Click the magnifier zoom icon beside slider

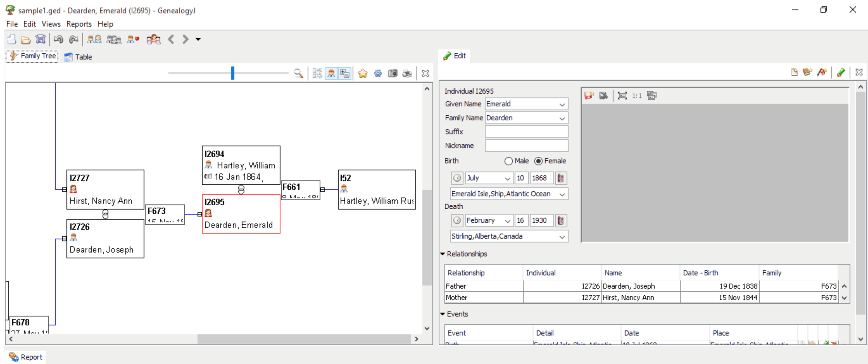298,73
